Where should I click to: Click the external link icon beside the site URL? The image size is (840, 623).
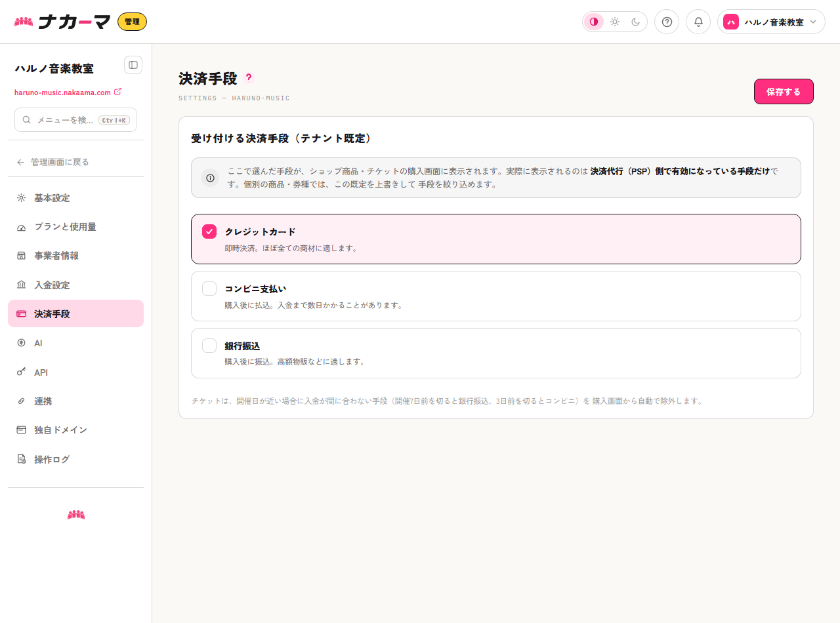(118, 92)
